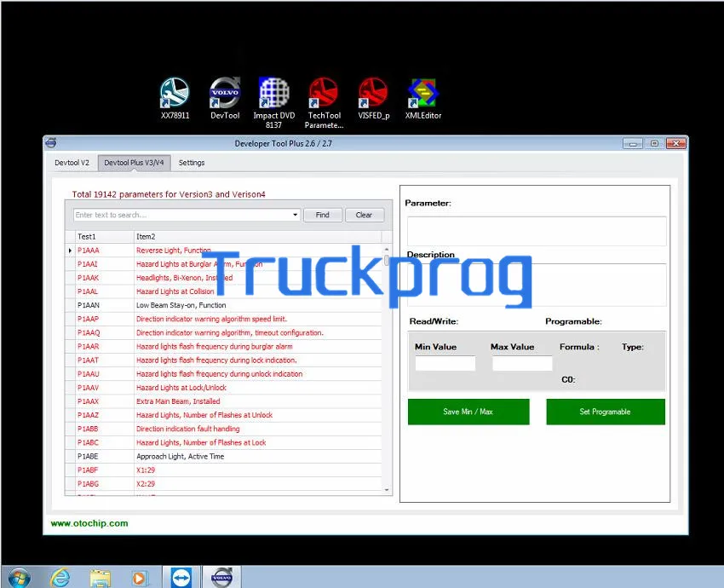Select the P1AAN parameter cell
The image size is (724, 588).
coord(105,305)
